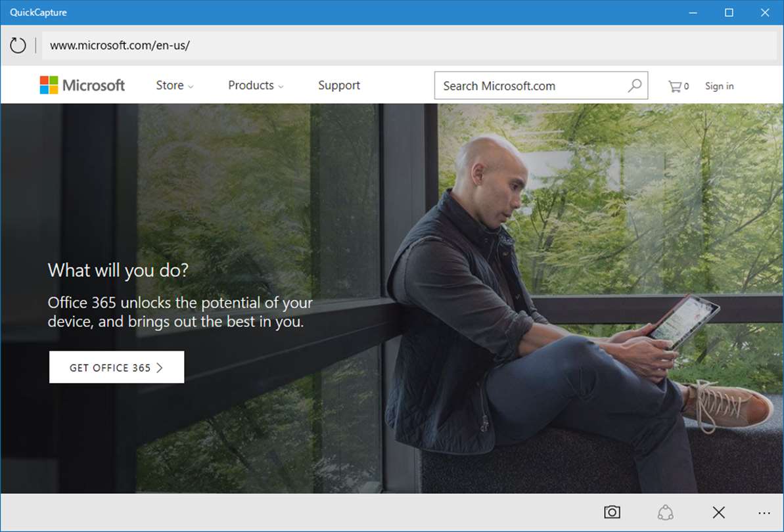Close the QuickCapture window
The image size is (784, 532).
765,12
